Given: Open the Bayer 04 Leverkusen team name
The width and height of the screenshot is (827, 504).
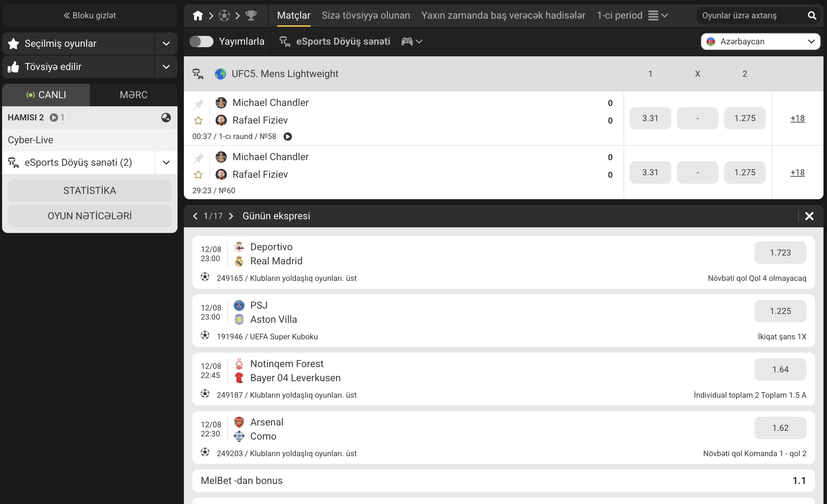Looking at the screenshot, I should pyautogui.click(x=296, y=378).
